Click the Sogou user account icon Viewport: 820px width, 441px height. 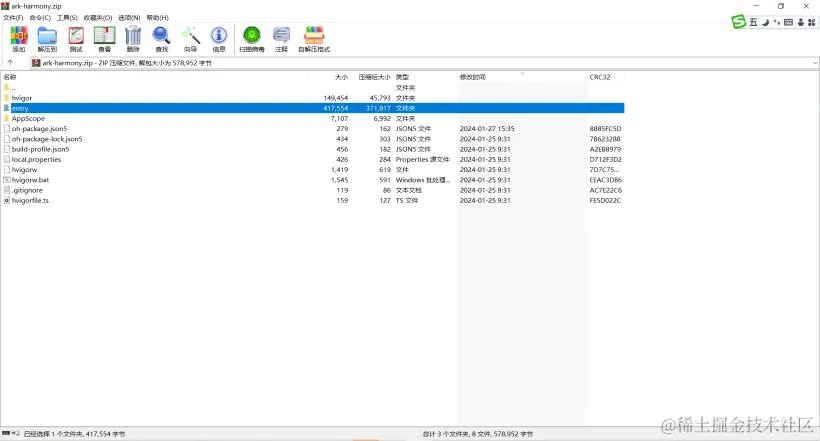[800, 22]
